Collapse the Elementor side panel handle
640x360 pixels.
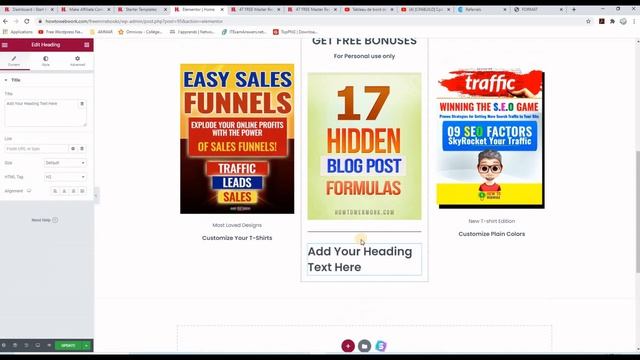pos(96,196)
